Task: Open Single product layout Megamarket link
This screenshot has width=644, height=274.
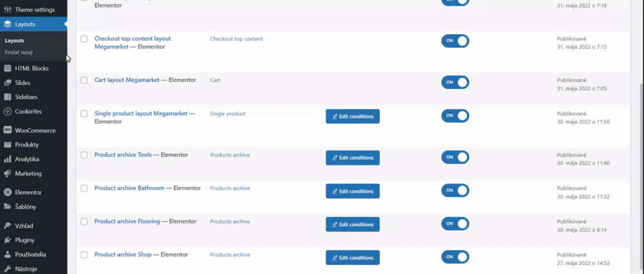Action: 141,114
